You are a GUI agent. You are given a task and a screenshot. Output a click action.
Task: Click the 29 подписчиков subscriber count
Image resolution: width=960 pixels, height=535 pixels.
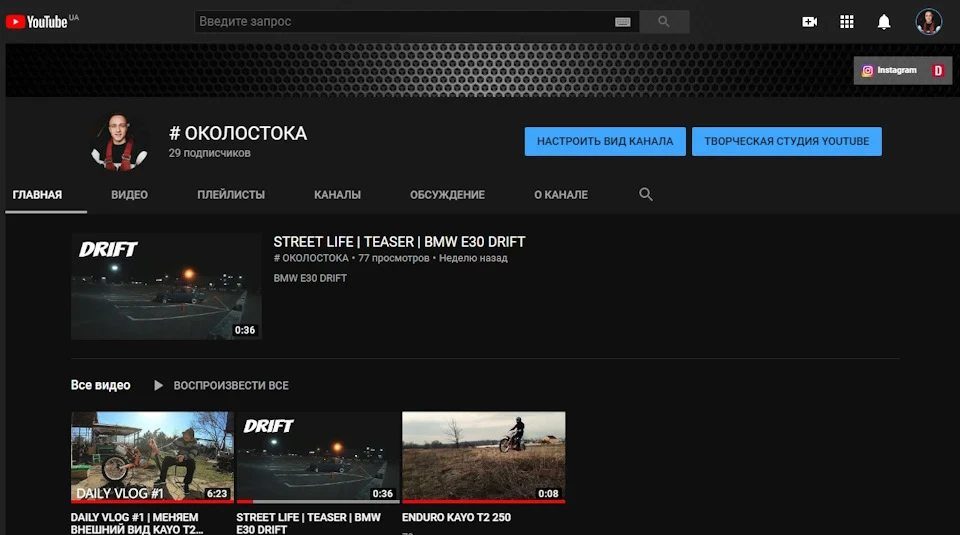point(209,153)
